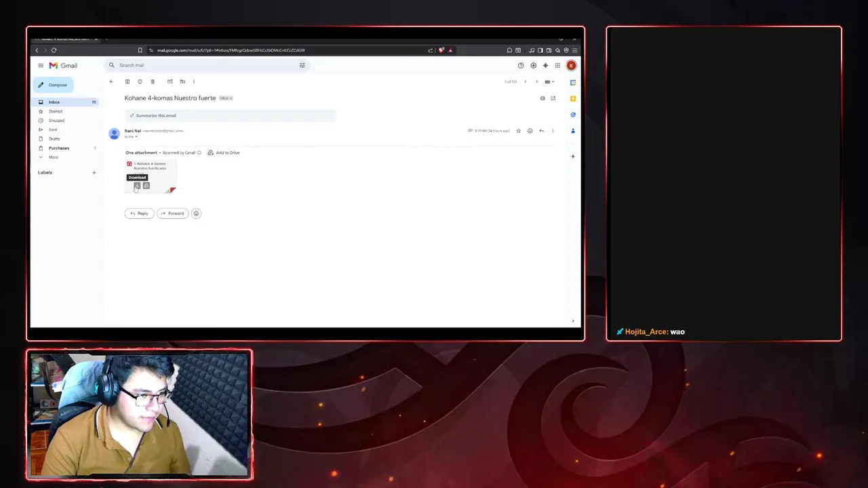Create a new label with plus icon
Viewport: 868px width, 488px height.
94,173
